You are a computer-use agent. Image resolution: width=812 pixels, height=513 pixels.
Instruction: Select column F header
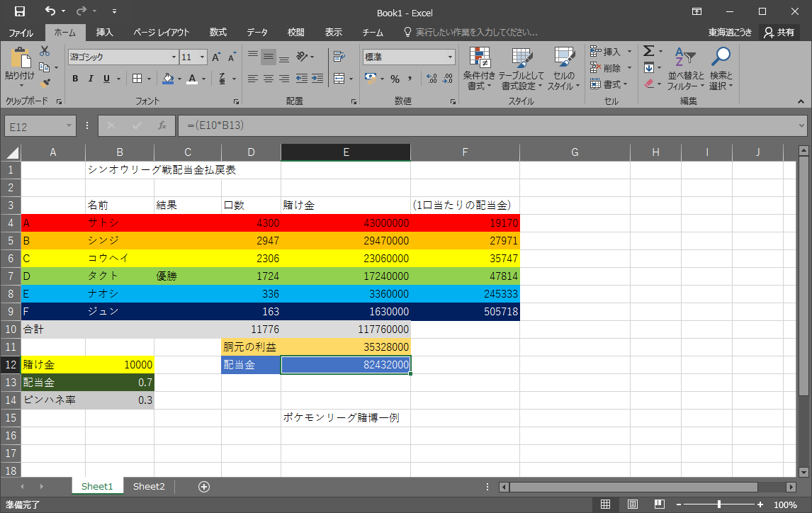click(465, 152)
